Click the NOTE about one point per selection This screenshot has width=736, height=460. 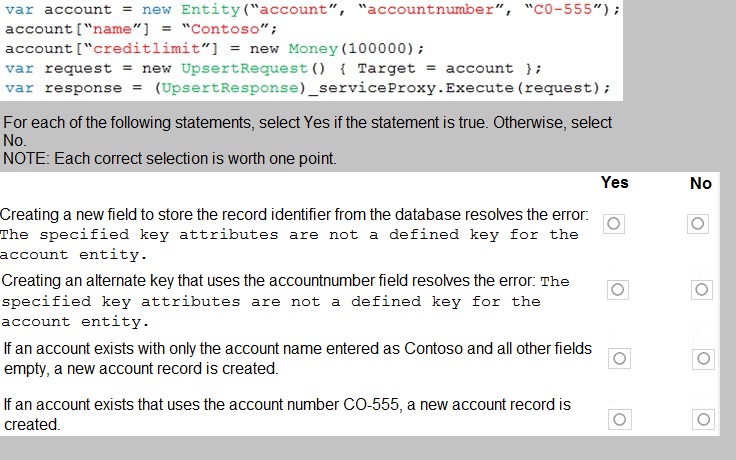(170, 159)
